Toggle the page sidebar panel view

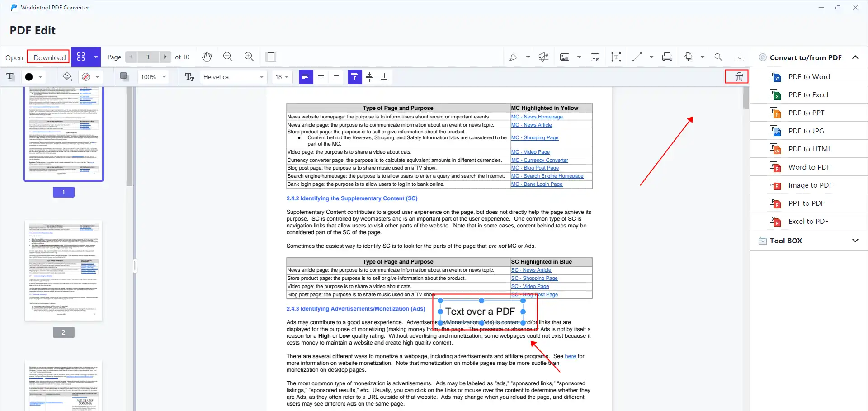[271, 57]
